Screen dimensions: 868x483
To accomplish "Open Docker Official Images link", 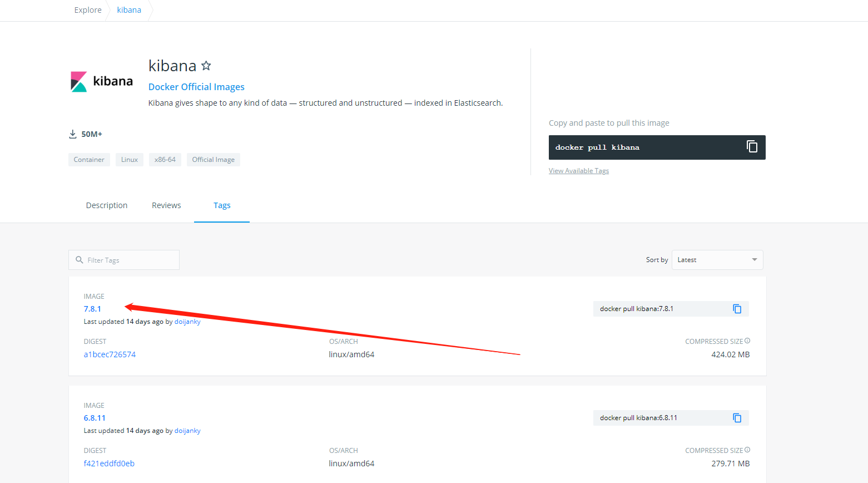I will click(196, 87).
